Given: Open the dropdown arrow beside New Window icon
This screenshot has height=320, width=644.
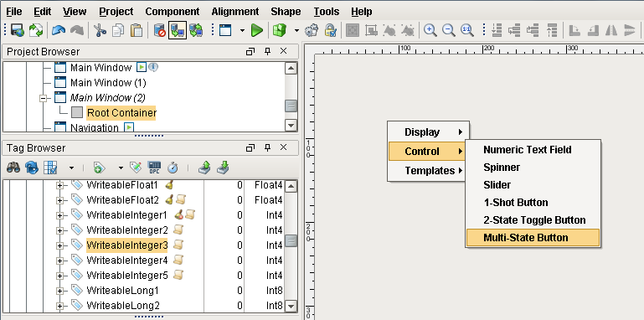Looking at the screenshot, I should (242, 31).
